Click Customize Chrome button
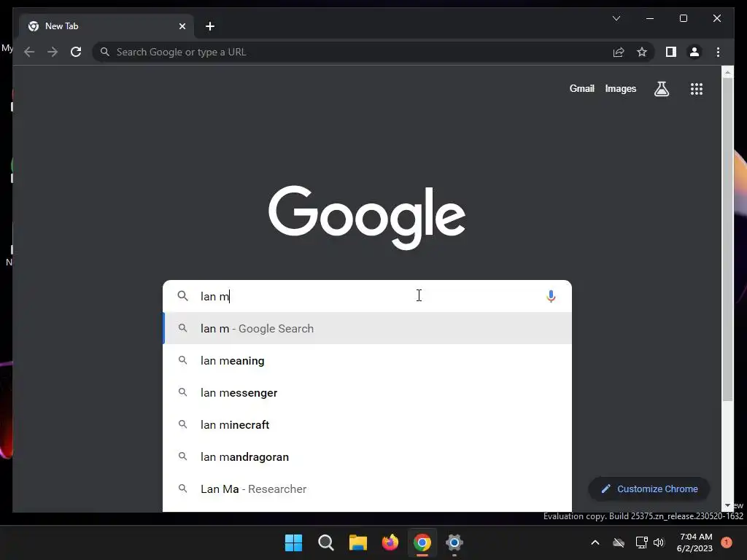This screenshot has width=747, height=560. [649, 489]
